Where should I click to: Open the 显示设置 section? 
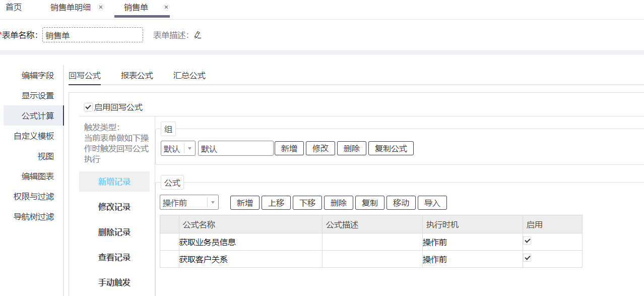coord(38,95)
